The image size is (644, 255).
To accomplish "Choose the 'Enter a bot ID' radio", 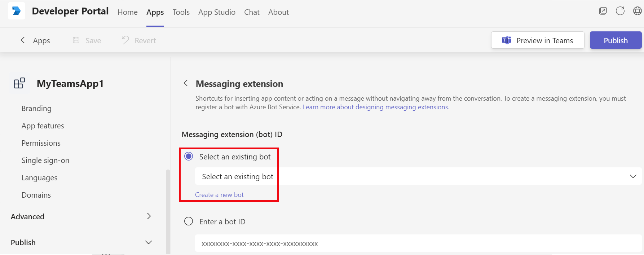I will tap(189, 221).
